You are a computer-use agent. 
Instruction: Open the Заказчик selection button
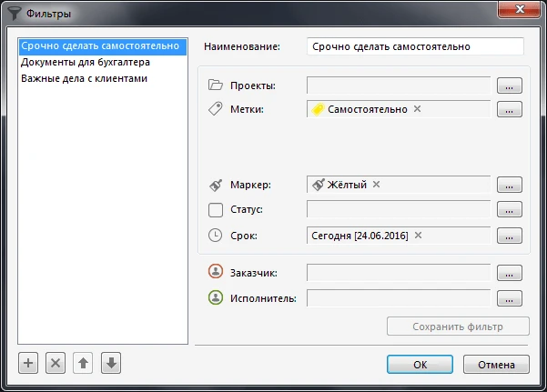510,273
